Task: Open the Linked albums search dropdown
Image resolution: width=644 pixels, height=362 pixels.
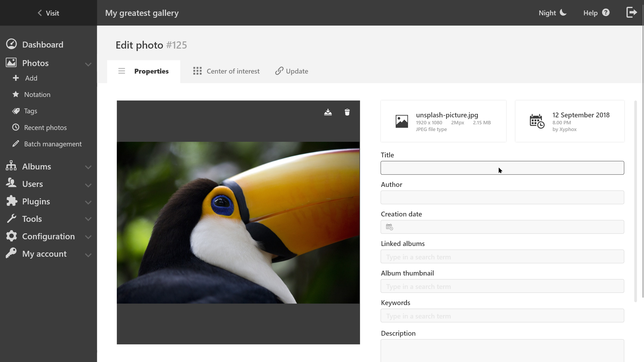Action: 502,256
